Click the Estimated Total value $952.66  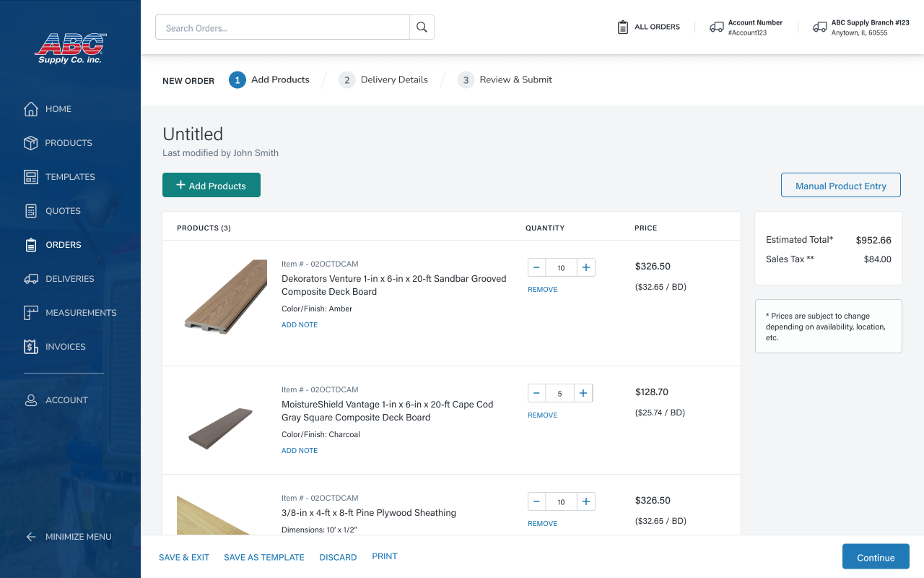click(873, 240)
